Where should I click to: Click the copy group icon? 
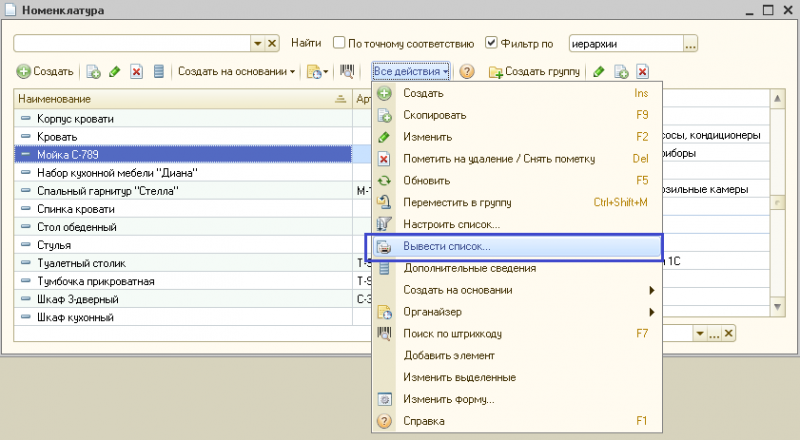(621, 71)
